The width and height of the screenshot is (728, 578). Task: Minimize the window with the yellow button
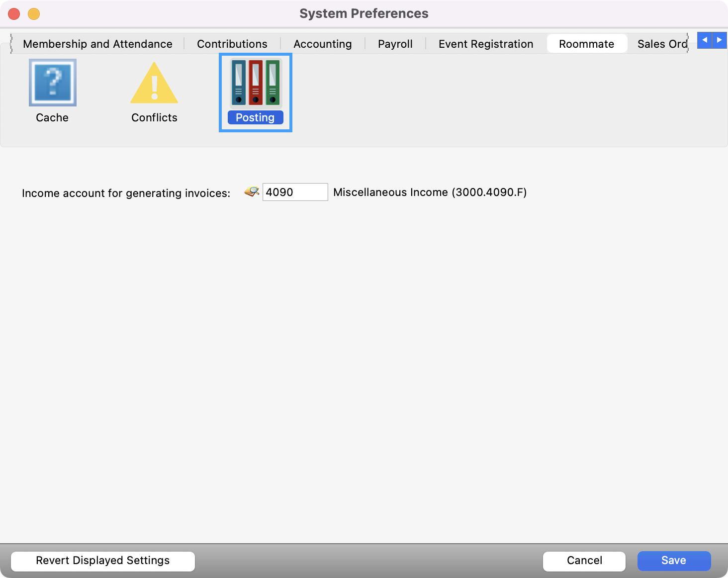34,14
